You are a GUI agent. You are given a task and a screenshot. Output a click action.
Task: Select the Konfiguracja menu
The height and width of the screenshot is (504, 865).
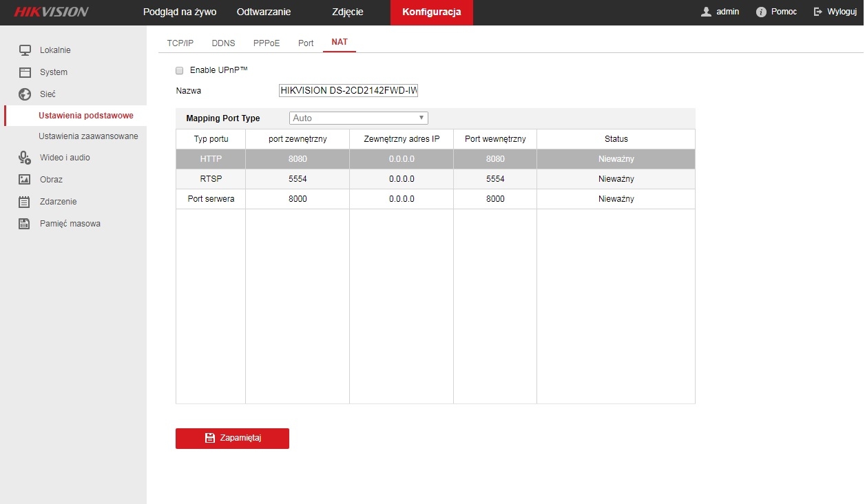[x=432, y=12]
